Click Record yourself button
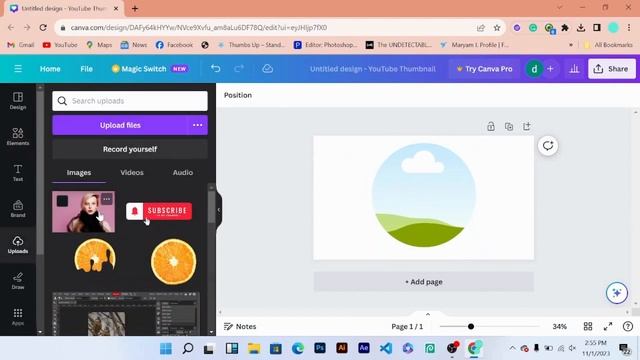Viewport: 640px width, 360px height. coord(130,149)
